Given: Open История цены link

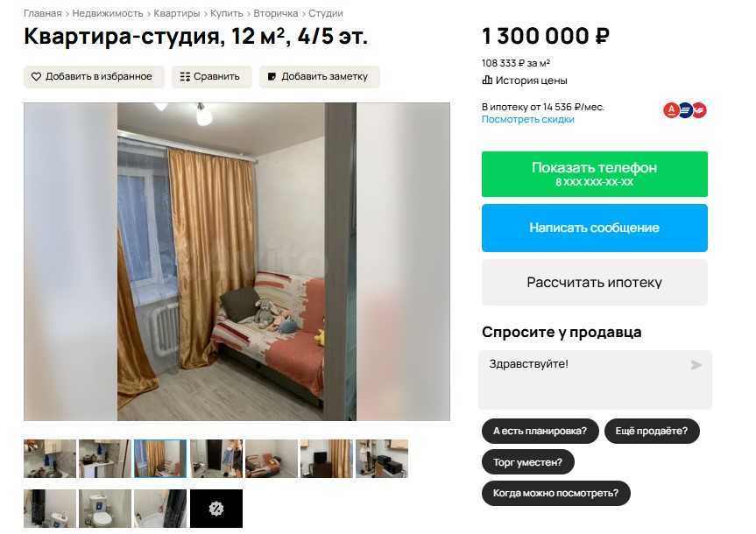Looking at the screenshot, I should click(531, 81).
